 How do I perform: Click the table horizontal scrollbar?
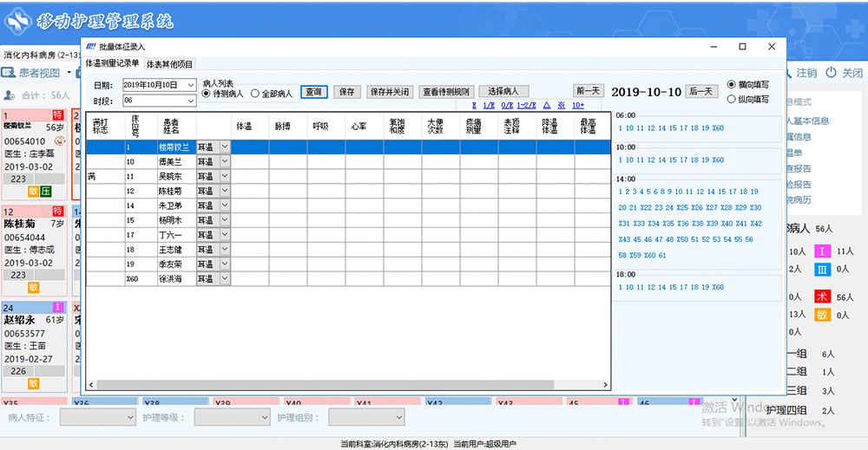point(325,384)
